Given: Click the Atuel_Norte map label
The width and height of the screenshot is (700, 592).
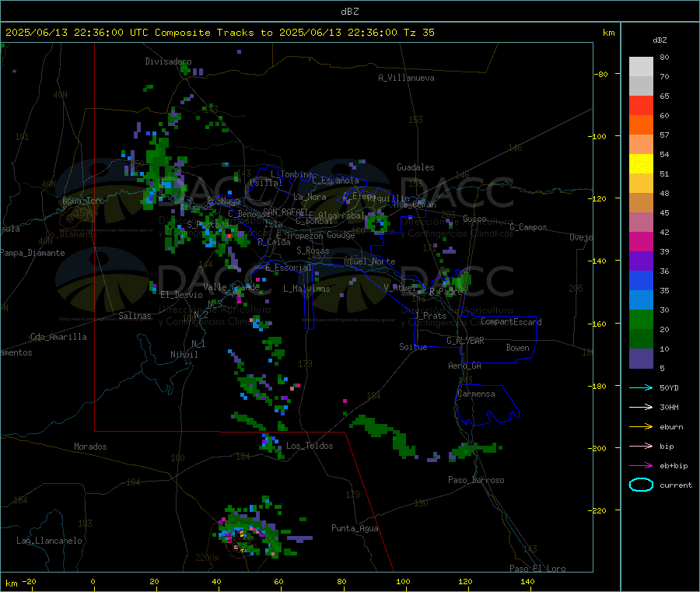Looking at the screenshot, I should pos(369,261).
